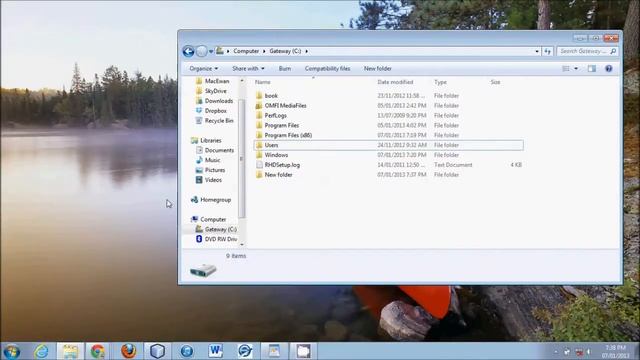Sort by the Size column header
Screen dimensions: 640x360
coord(495,82)
